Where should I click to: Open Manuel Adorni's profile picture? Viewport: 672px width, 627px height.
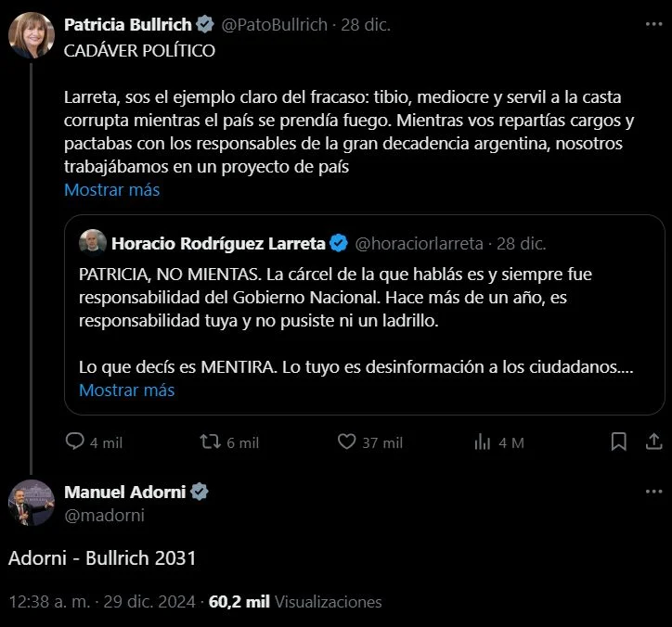click(x=31, y=503)
